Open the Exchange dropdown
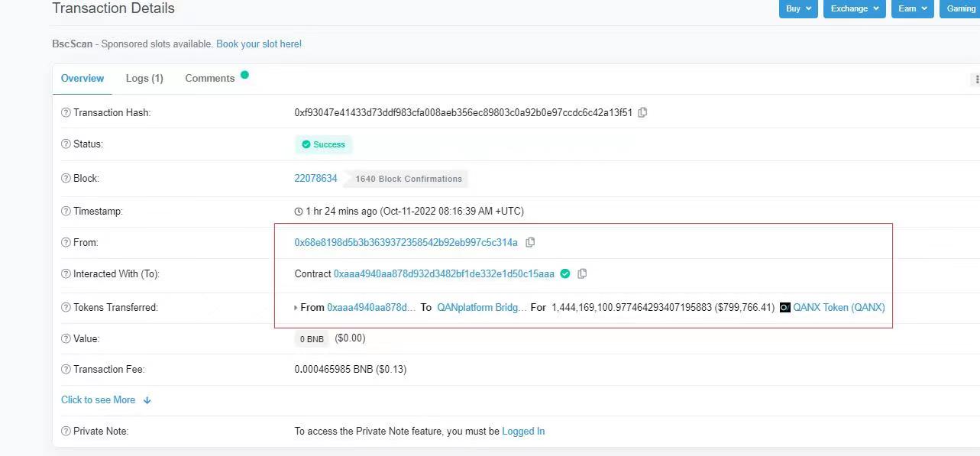The width and height of the screenshot is (980, 456). click(x=853, y=8)
